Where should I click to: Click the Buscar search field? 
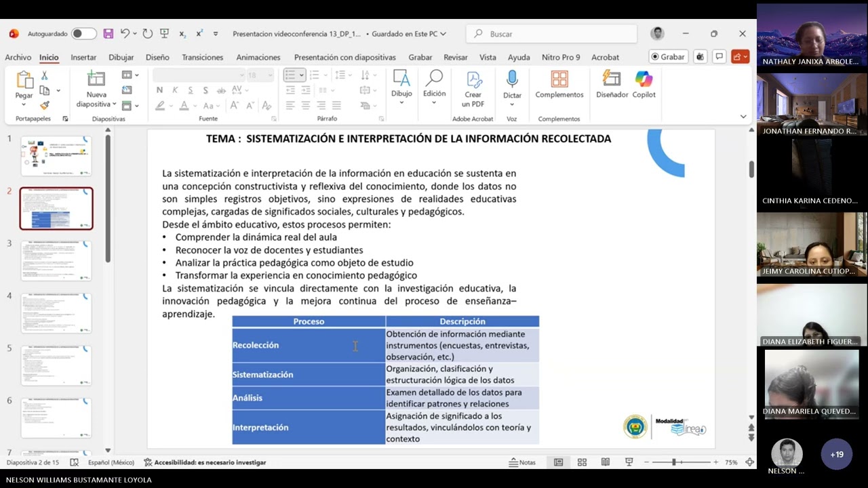[x=551, y=34]
